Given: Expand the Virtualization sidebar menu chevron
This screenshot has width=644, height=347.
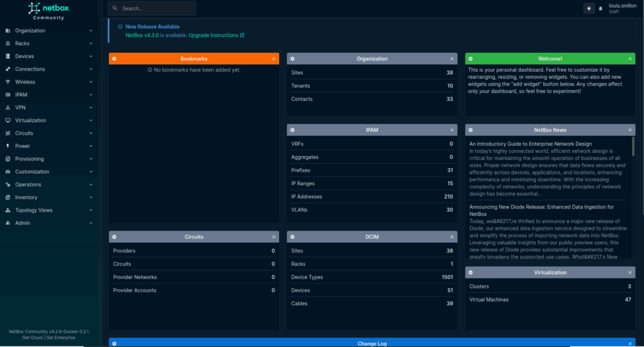Looking at the screenshot, I should (x=91, y=120).
